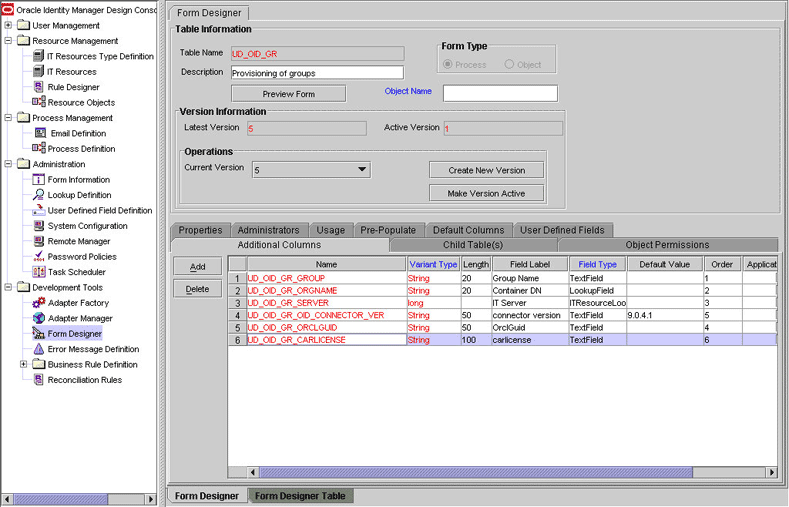This screenshot has width=789, height=507.
Task: Switch to the Administrators tab
Action: [269, 230]
